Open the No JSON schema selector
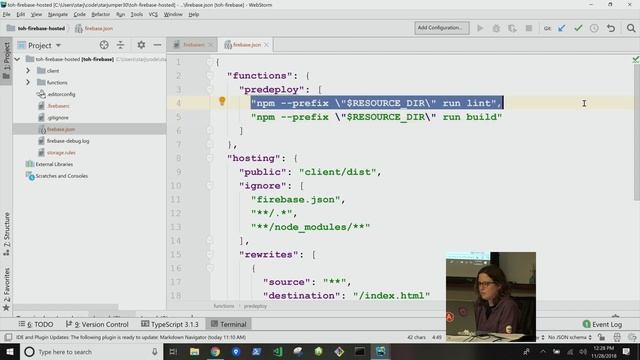The height and width of the screenshot is (360, 640). coord(569,337)
